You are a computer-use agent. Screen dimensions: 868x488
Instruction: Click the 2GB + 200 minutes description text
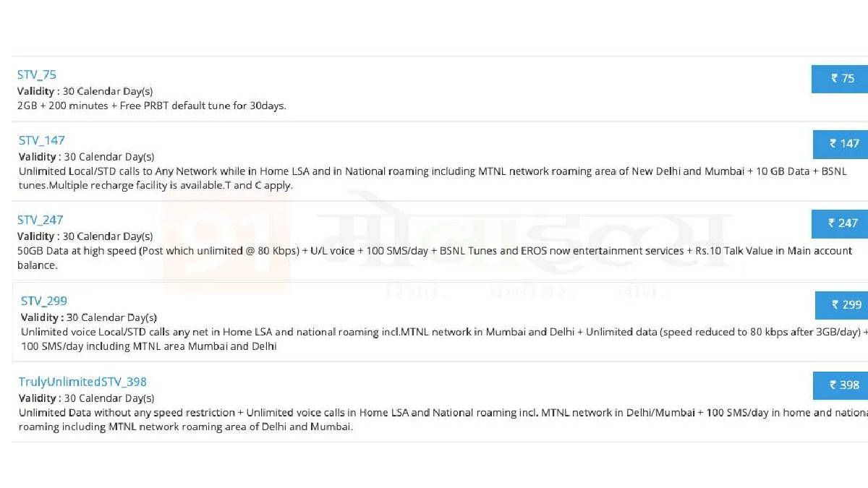[x=152, y=106]
